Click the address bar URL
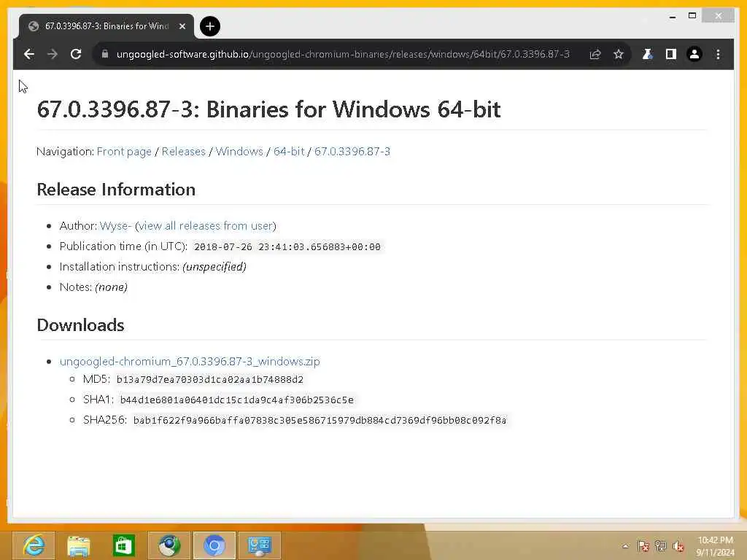747x560 pixels. click(343, 54)
